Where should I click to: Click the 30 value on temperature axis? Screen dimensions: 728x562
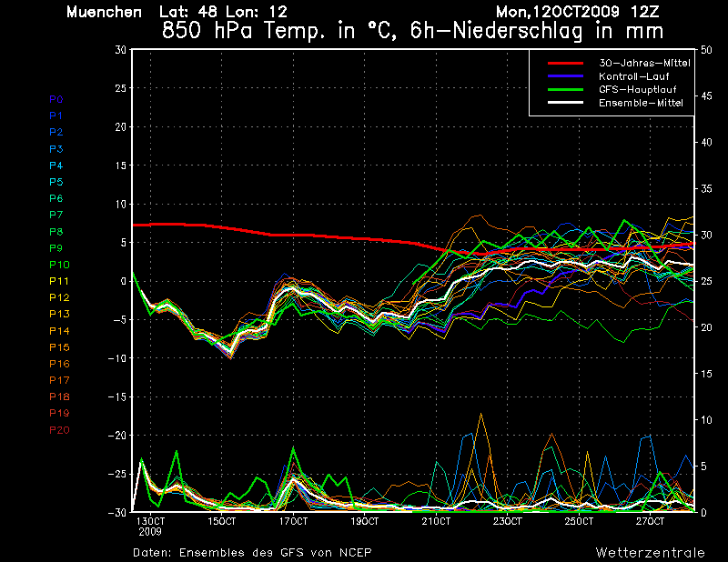tap(121, 50)
